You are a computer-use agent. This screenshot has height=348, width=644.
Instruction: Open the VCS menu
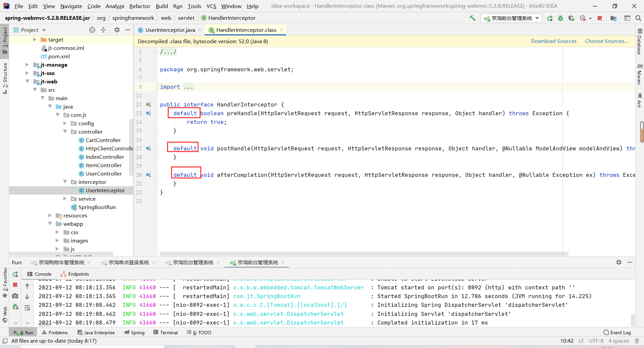[x=211, y=6]
